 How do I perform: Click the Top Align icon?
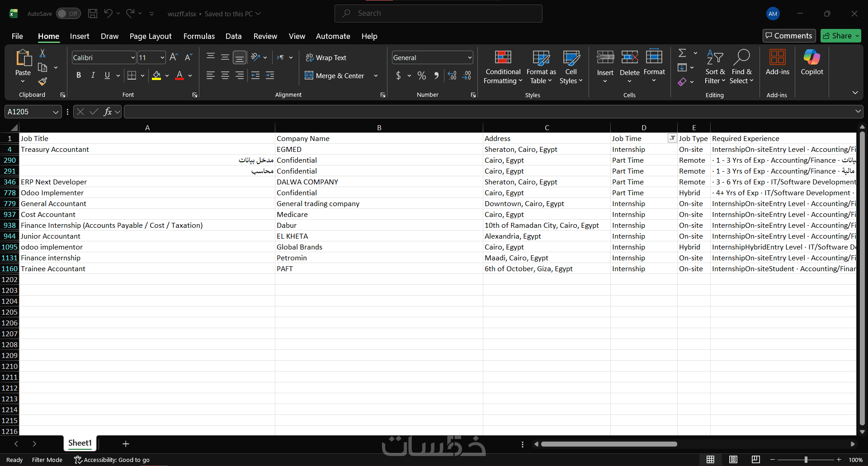click(x=211, y=57)
